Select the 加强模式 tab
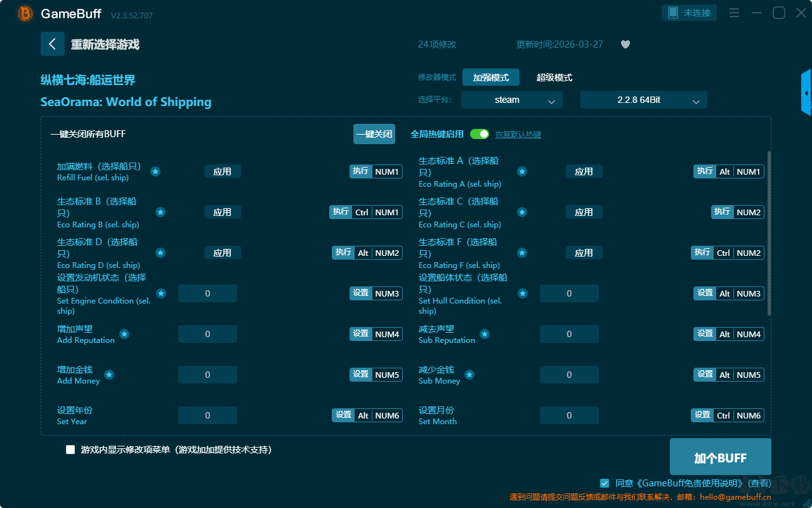812x508 pixels. [491, 77]
